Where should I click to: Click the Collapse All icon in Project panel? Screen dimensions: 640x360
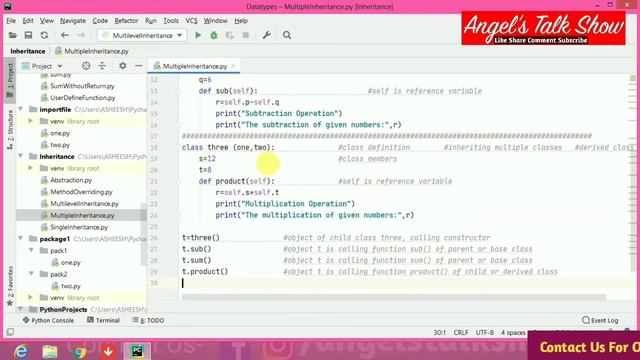click(x=102, y=66)
